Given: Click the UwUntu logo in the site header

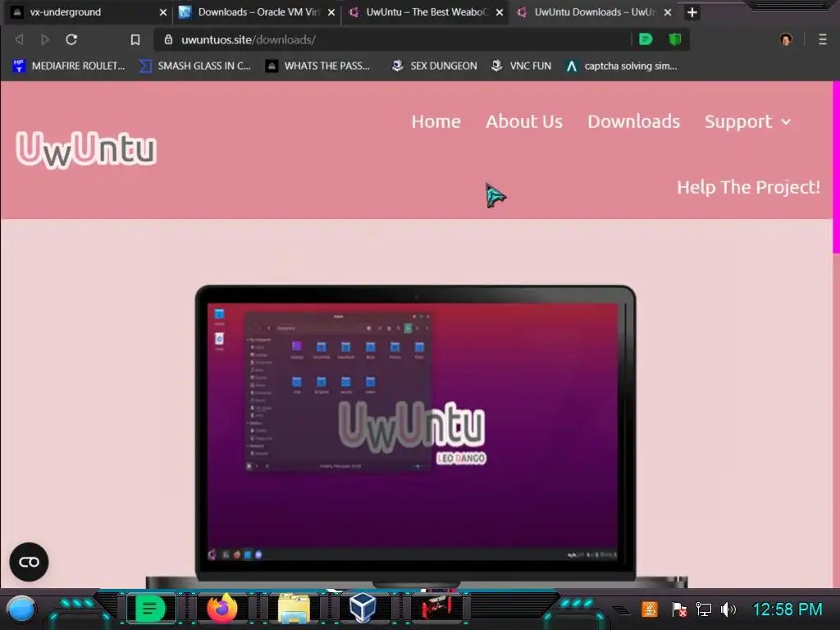Looking at the screenshot, I should click(86, 149).
